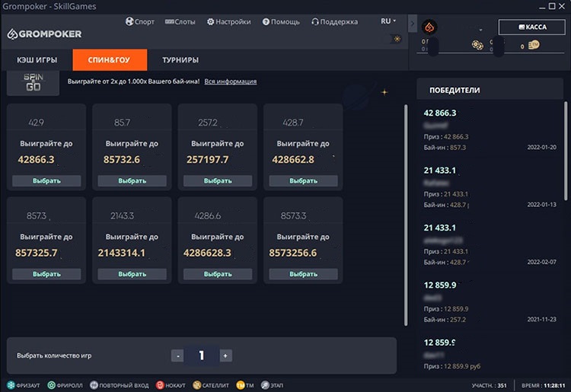The height and width of the screenshot is (392, 571).
Task: Switch to the КЭШ ИГРЫ tab
Action: point(37,60)
